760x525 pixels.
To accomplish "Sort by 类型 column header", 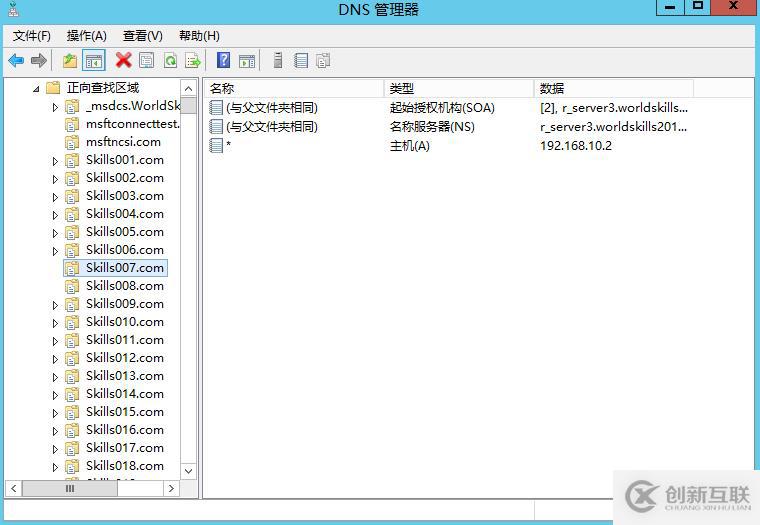I will coord(459,89).
